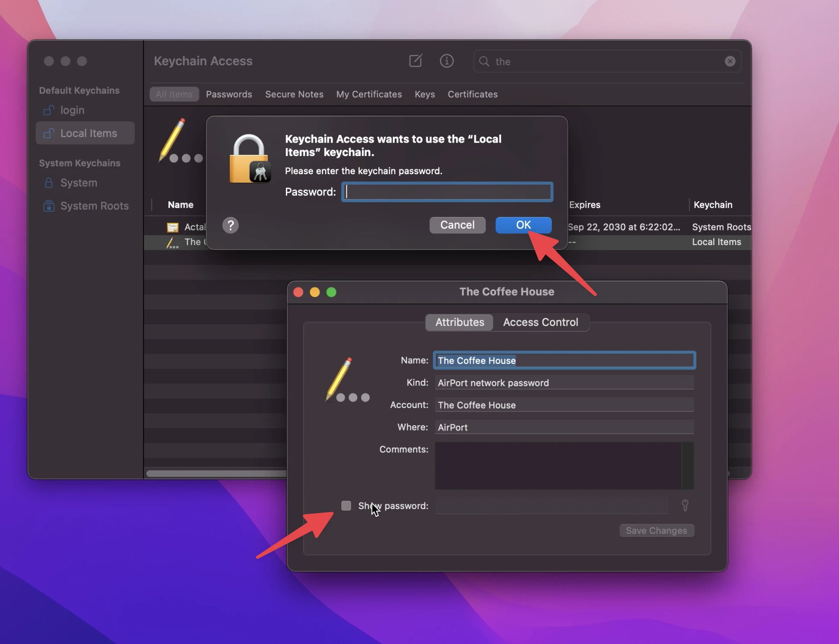Select the System keychain in sidebar

click(85, 183)
